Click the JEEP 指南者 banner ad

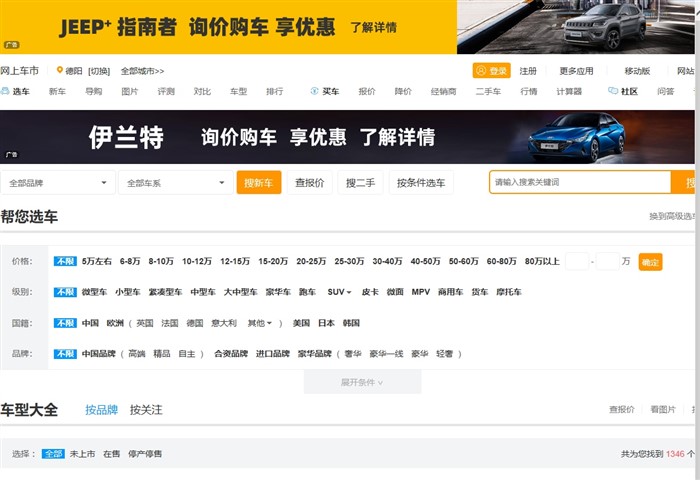pos(347,27)
